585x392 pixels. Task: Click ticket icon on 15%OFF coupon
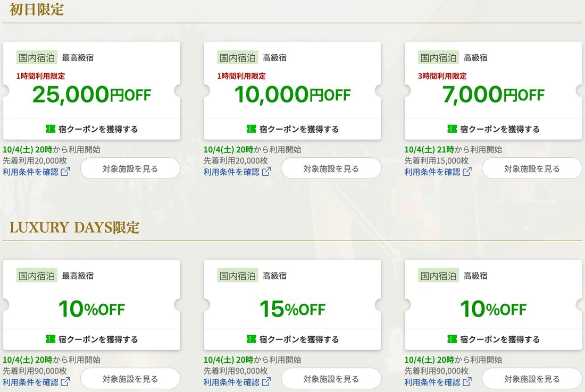click(x=252, y=339)
